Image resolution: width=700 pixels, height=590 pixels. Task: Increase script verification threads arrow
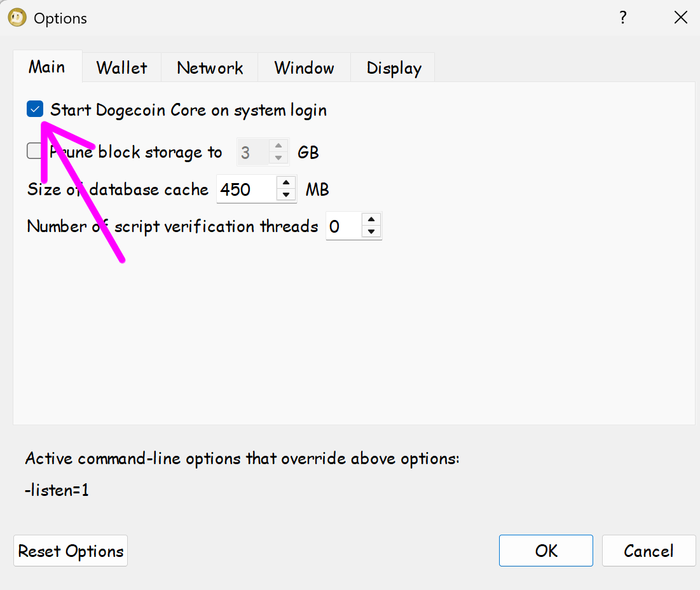click(371, 219)
